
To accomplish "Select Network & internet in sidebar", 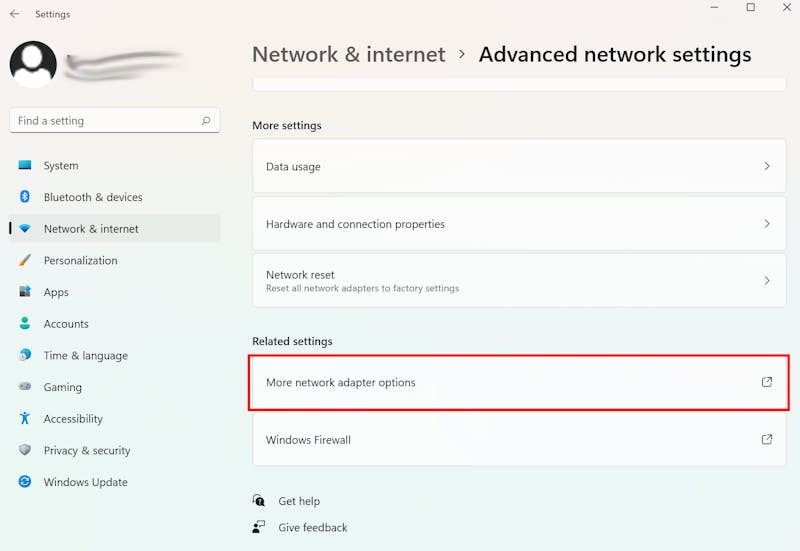I will click(x=115, y=229).
